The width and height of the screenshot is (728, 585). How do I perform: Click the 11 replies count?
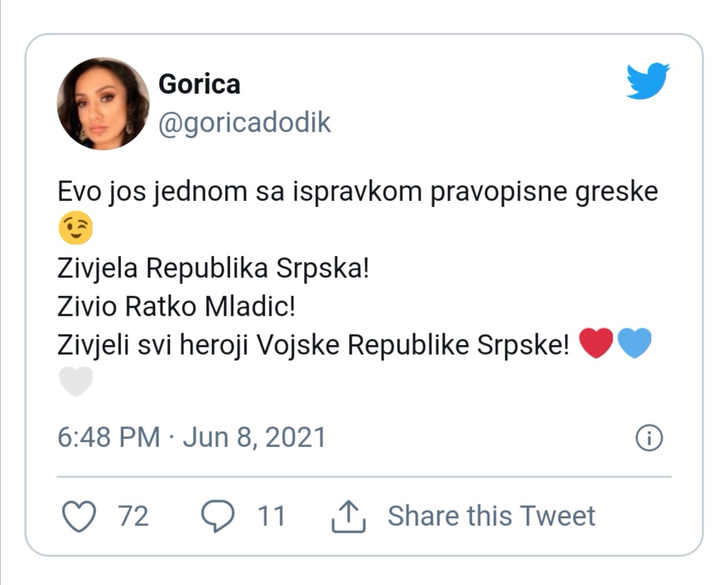[x=272, y=516]
